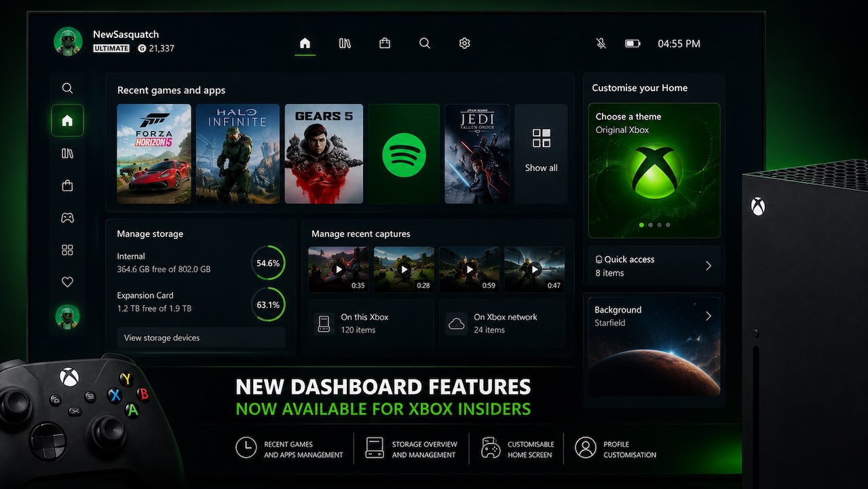Screen dimensions: 868x489
Task: Click Quick access 8 items label
Action: (x=625, y=266)
